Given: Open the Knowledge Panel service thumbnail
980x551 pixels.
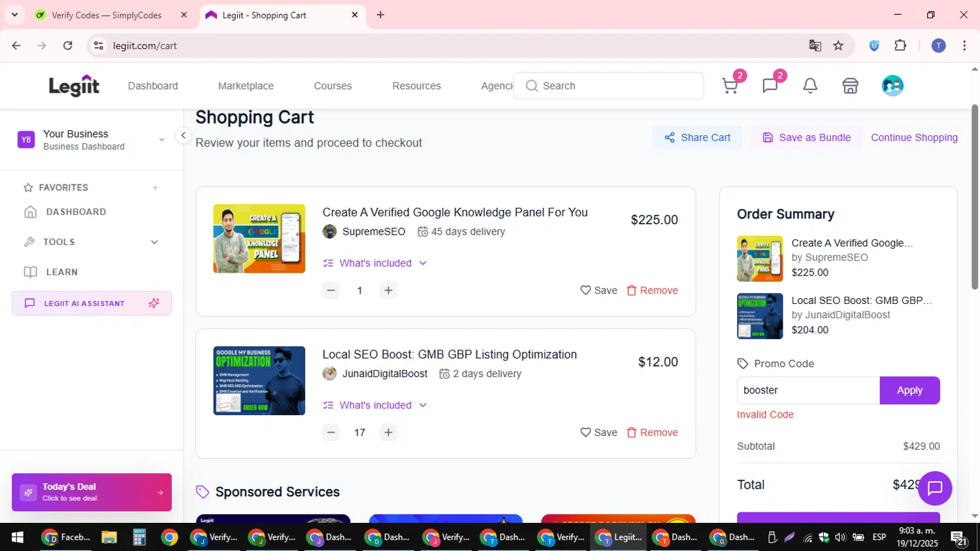Looking at the screenshot, I should click(x=259, y=239).
